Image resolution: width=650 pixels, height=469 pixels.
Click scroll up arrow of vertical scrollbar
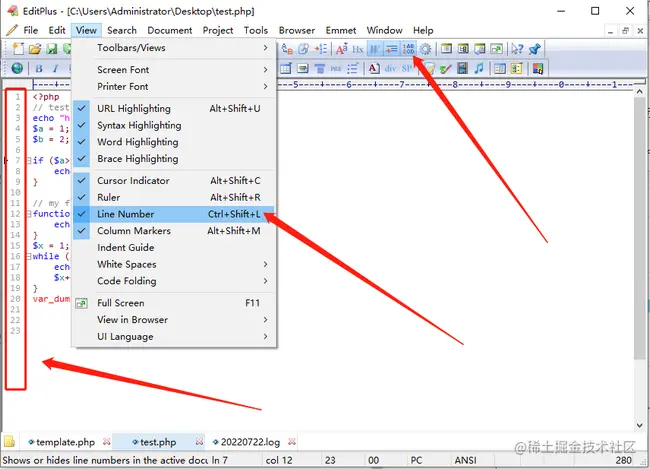coord(639,92)
